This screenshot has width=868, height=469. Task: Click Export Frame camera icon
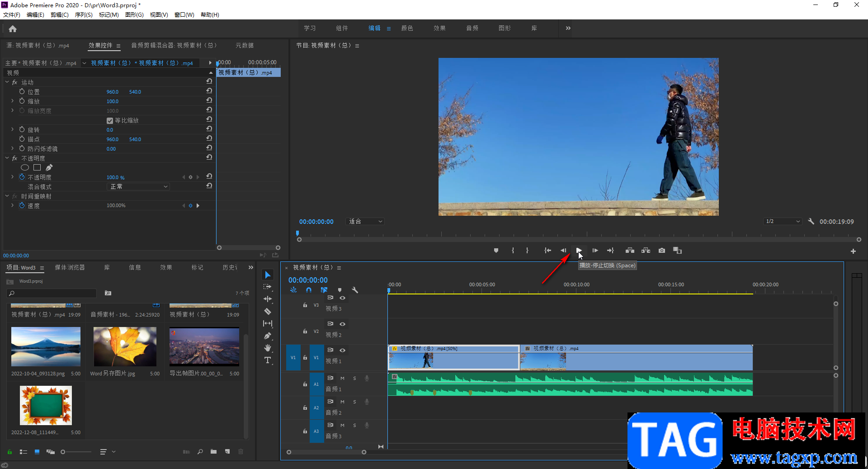pyautogui.click(x=662, y=251)
